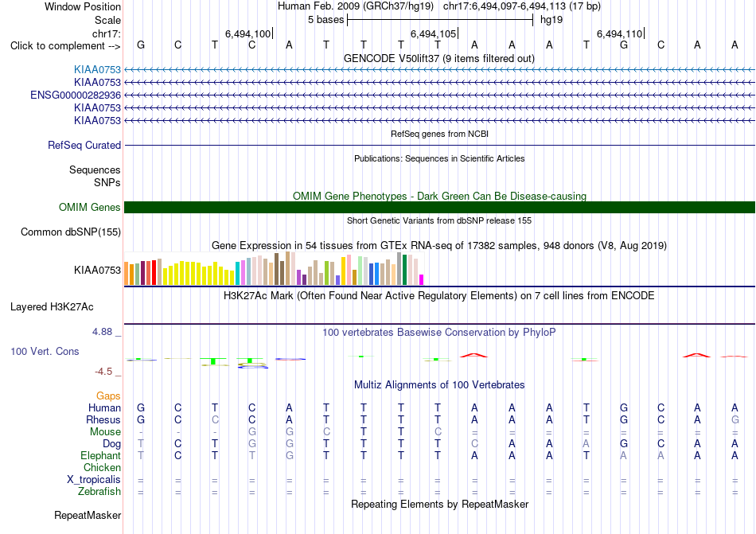Open the ENSG00000282936 transcript label
756x534 pixels.
(76, 95)
